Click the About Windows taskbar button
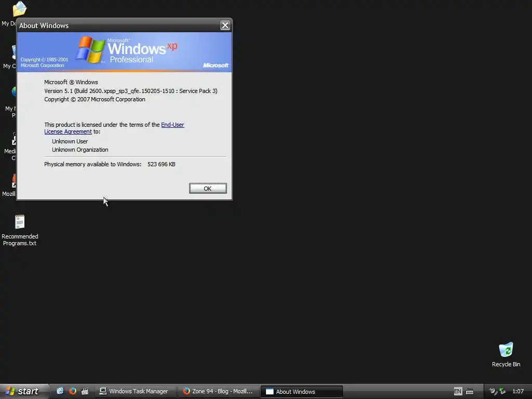Viewport: 532px width, 399px height. 302,392
